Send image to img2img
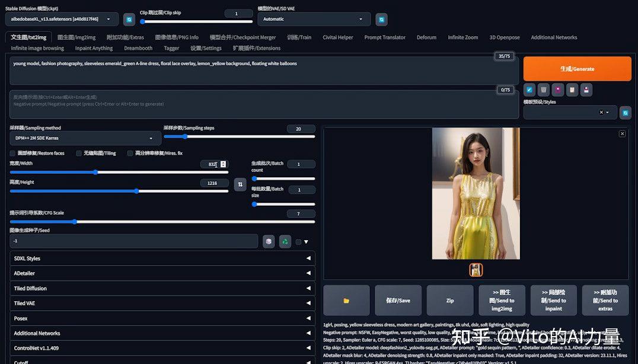Image resolution: width=638 pixels, height=364 pixels. pyautogui.click(x=502, y=301)
